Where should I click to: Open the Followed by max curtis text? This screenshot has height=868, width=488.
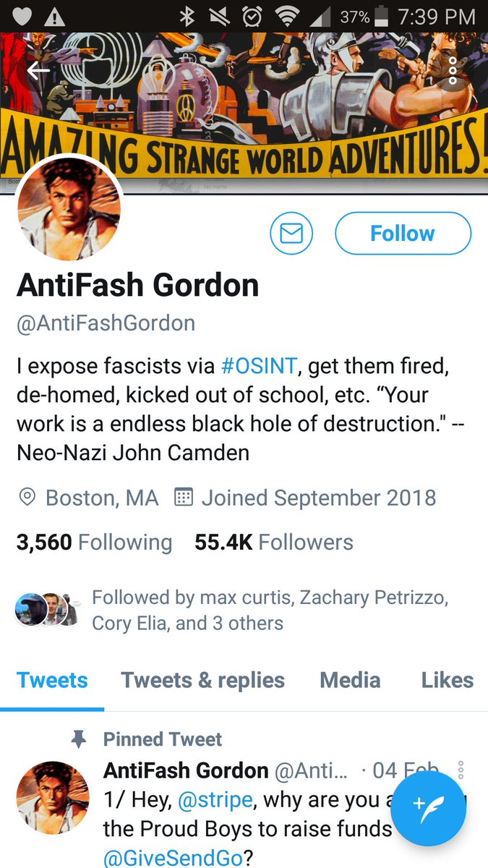coord(270,610)
